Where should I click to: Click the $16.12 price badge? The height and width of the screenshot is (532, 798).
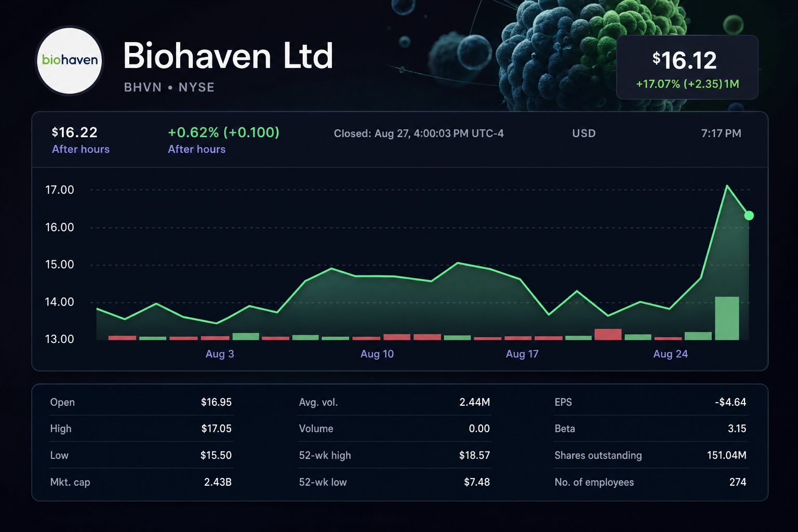point(687,67)
